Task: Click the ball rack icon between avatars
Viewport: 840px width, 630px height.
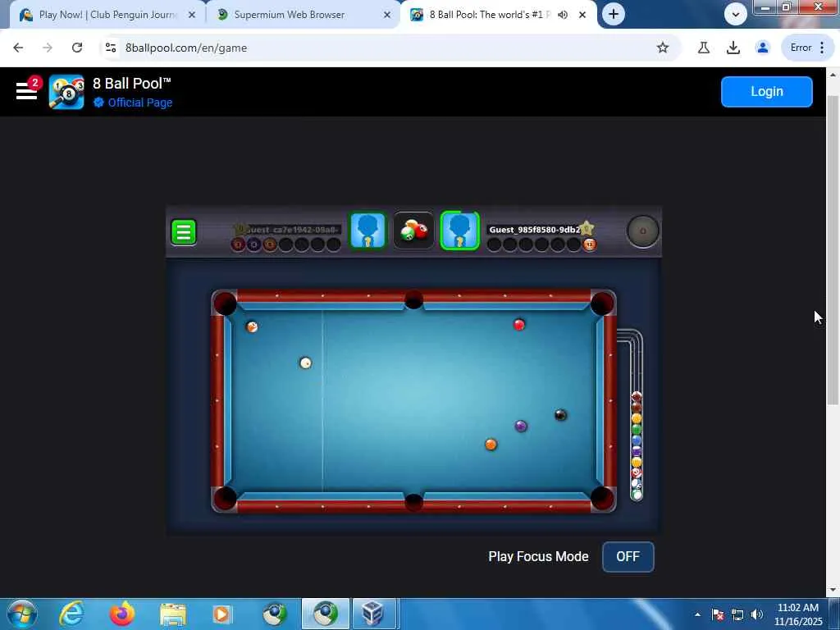Action: [x=413, y=231]
